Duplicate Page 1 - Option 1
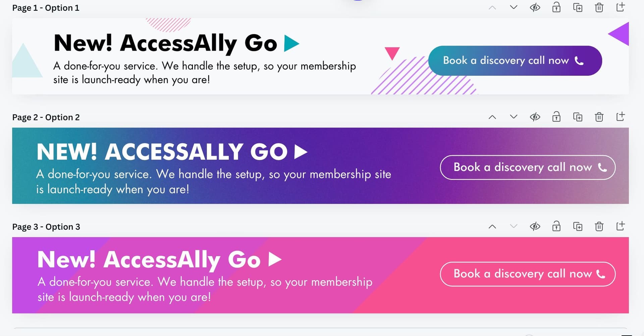644x336 pixels. point(578,7)
